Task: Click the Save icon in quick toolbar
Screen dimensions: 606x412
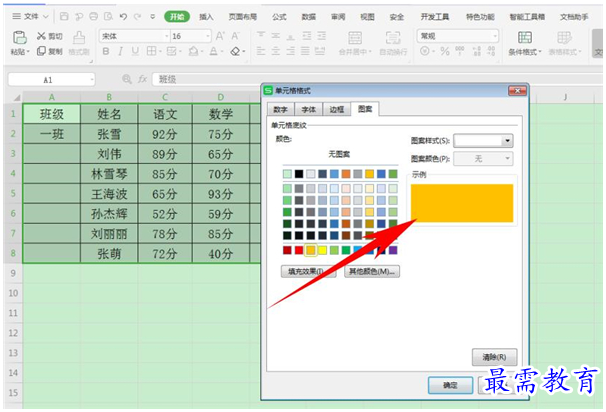Action: point(64,16)
